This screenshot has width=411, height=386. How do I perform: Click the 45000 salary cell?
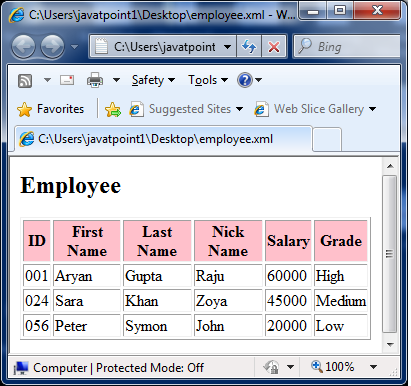coord(288,301)
